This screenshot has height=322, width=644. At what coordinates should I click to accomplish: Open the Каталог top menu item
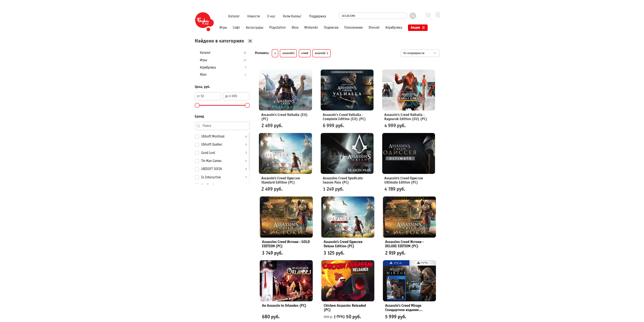(234, 16)
